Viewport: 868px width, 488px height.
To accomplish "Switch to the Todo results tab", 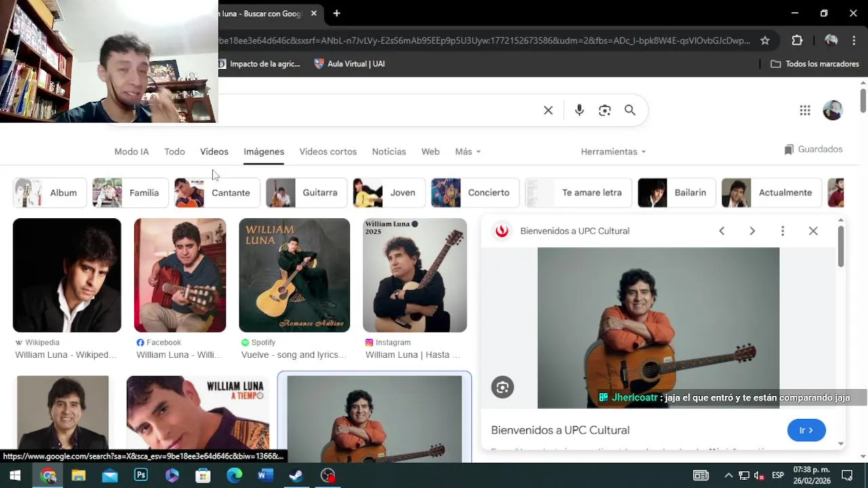I will pyautogui.click(x=174, y=152).
